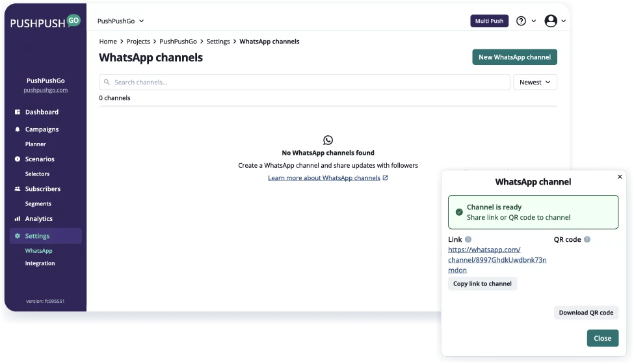Click the Analytics bar chart icon
Viewport: 634px width, 364px height.
(x=18, y=218)
